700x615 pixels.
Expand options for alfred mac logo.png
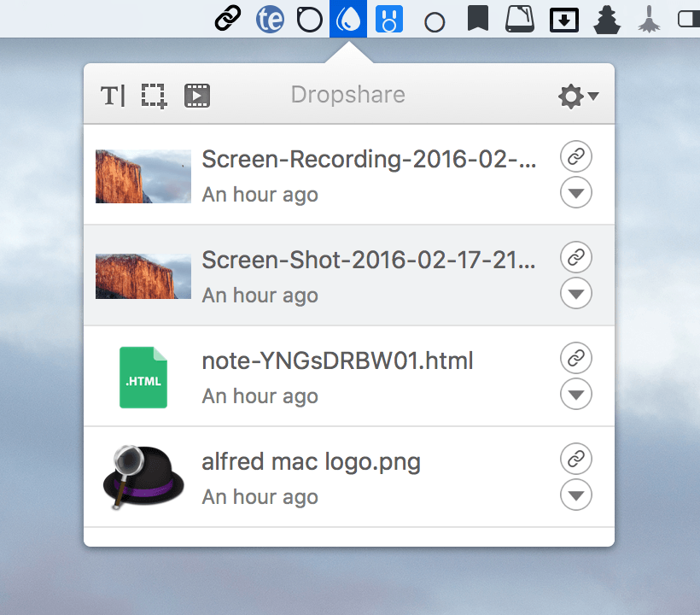(576, 495)
